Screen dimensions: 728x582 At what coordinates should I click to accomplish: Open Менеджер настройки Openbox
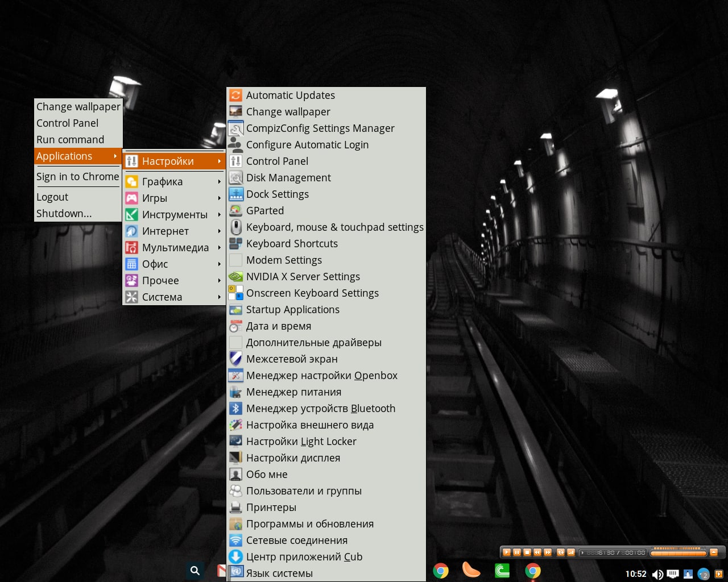pyautogui.click(x=326, y=376)
